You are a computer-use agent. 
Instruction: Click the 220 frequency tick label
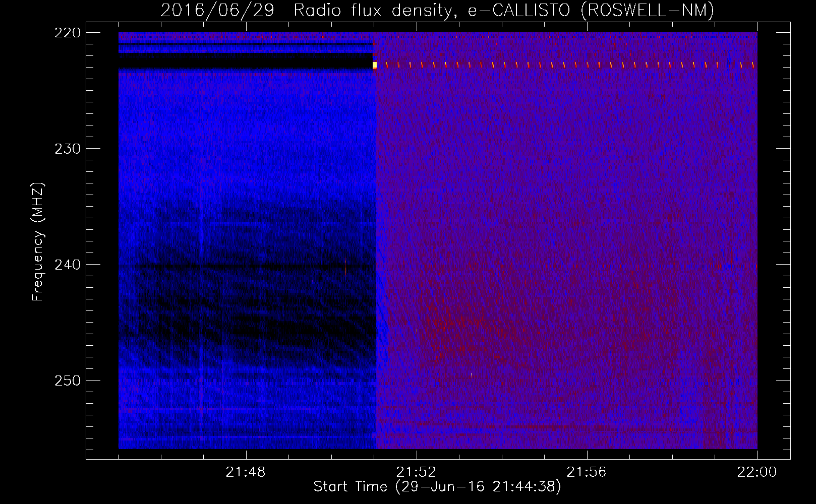pos(68,33)
